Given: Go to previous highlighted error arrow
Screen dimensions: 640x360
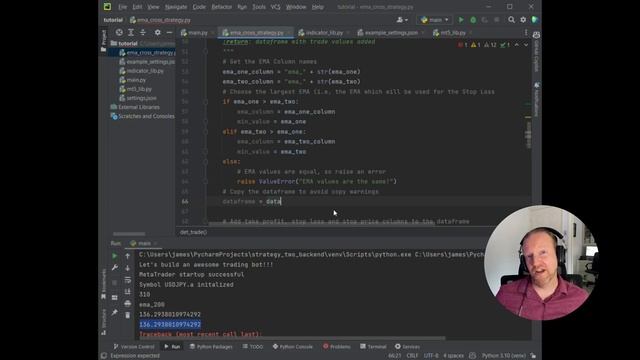Looking at the screenshot, I should 517,45.
